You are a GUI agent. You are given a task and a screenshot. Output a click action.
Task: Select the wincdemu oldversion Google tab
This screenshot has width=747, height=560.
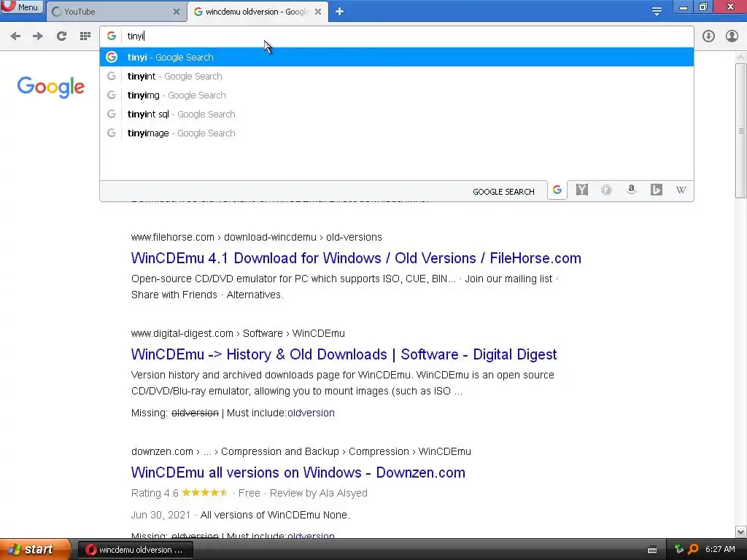click(258, 12)
